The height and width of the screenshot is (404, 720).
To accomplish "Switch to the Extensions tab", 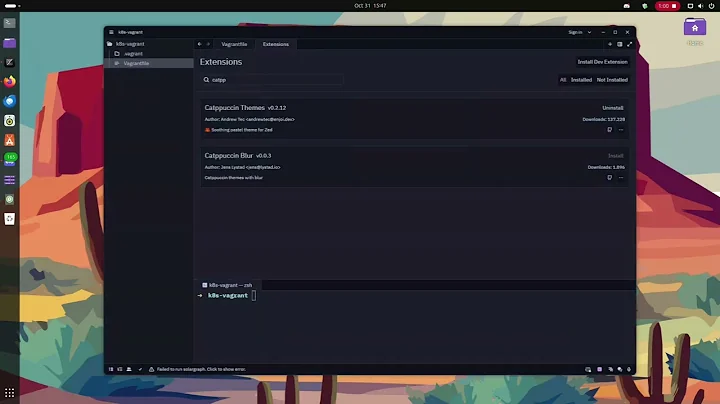I will (x=276, y=44).
